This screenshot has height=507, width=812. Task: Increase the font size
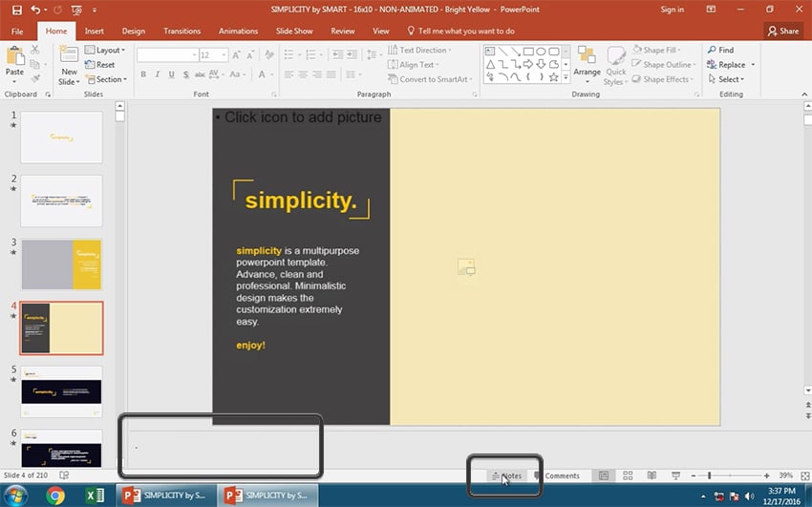click(x=236, y=54)
